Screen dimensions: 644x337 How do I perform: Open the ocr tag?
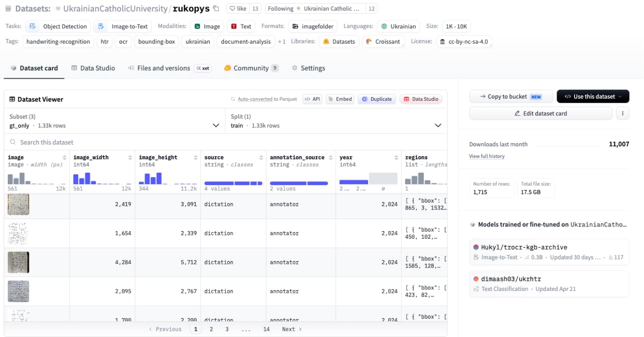click(123, 41)
